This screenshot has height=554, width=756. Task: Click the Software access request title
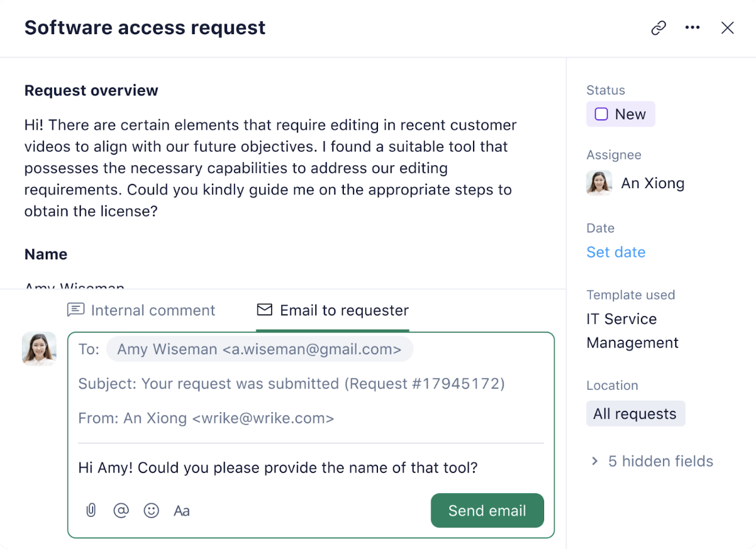[145, 27]
